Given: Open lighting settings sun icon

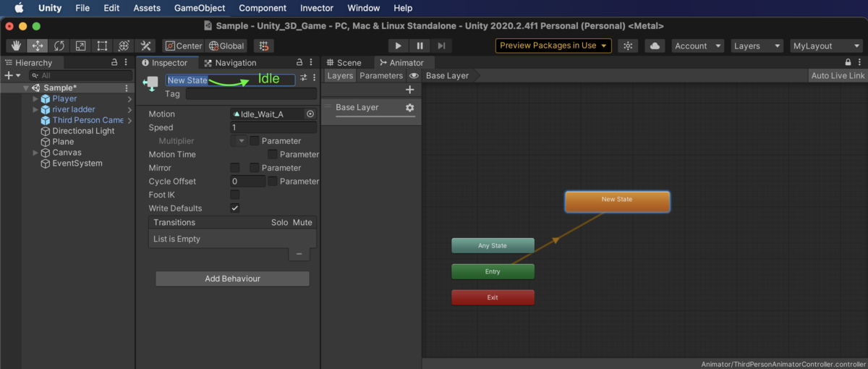Looking at the screenshot, I should click(627, 46).
